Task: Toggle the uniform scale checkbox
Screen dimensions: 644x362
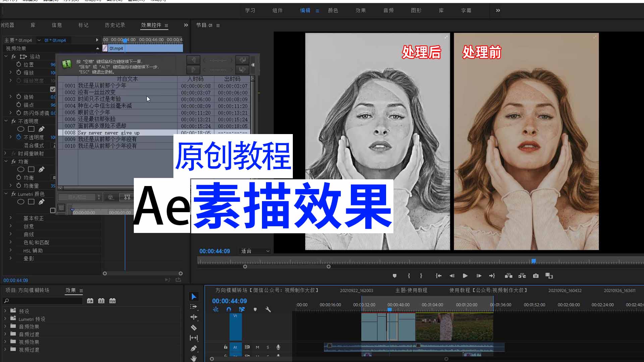Action: click(53, 89)
